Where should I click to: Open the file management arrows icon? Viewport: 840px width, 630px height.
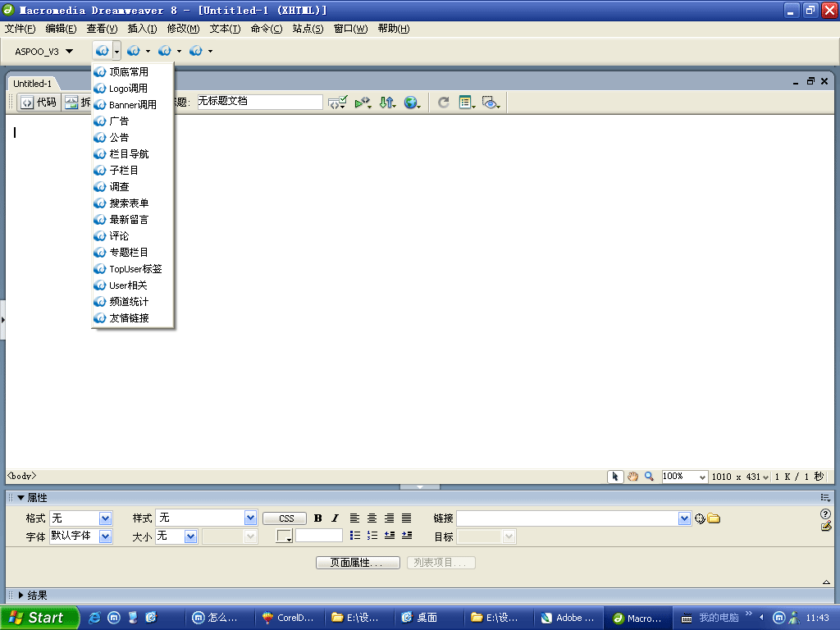coord(387,103)
